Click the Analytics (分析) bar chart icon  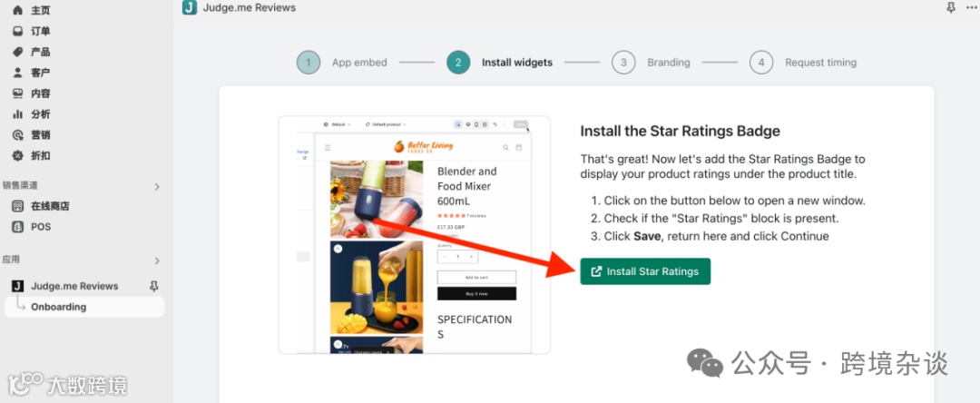tap(18, 114)
